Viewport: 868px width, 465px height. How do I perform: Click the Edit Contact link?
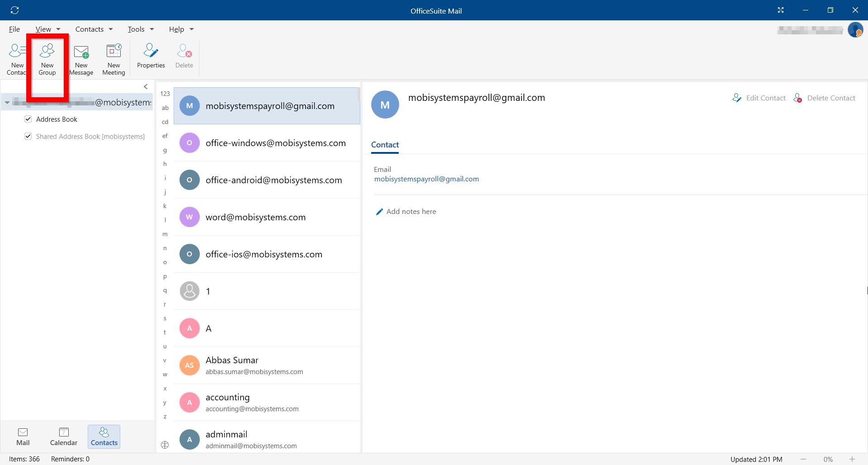(x=766, y=98)
